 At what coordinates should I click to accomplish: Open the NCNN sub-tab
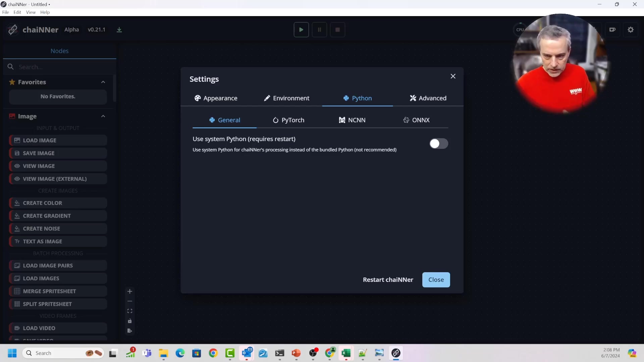tap(352, 120)
